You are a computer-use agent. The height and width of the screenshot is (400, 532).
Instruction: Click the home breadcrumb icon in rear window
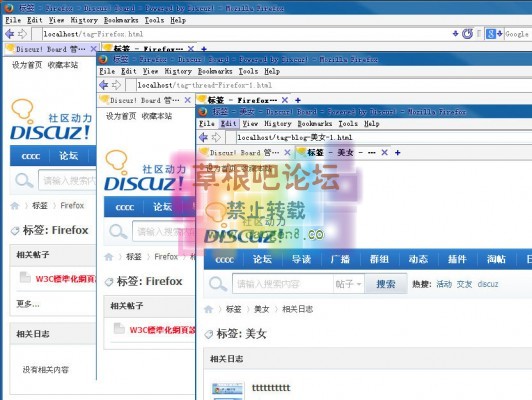pyautogui.click(x=15, y=206)
